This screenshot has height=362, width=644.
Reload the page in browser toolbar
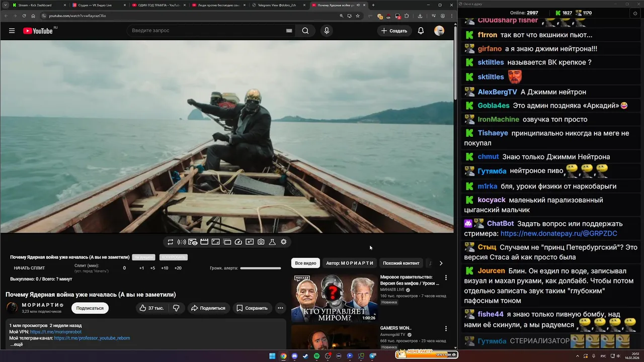(24, 16)
